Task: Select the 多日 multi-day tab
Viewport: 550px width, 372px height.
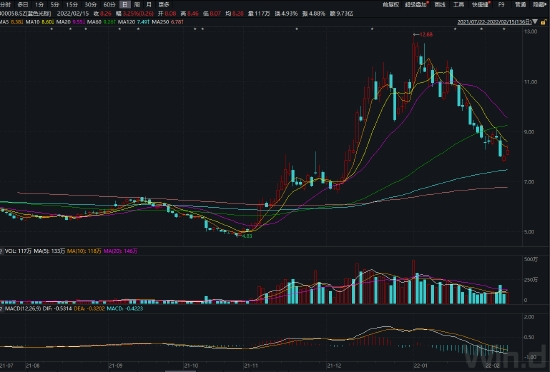Action: pos(23,5)
